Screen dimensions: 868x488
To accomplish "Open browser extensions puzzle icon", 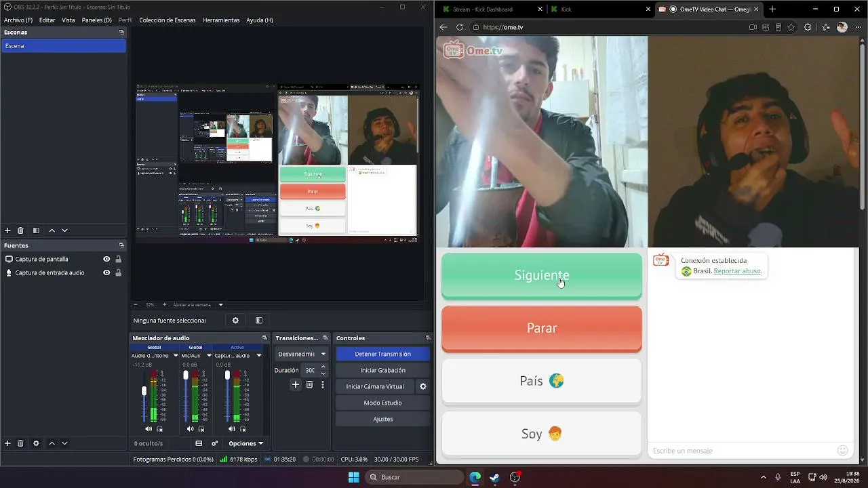I will [x=808, y=27].
